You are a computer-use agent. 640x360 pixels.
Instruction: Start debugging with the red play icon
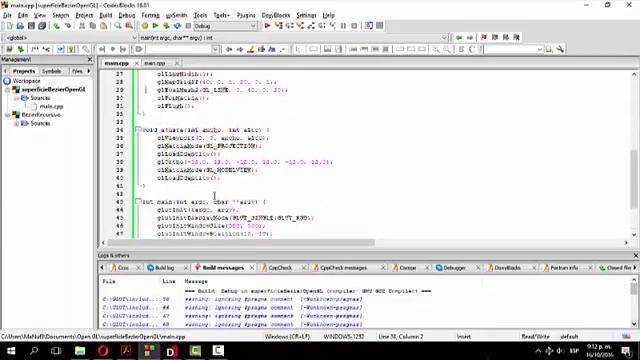267,26
